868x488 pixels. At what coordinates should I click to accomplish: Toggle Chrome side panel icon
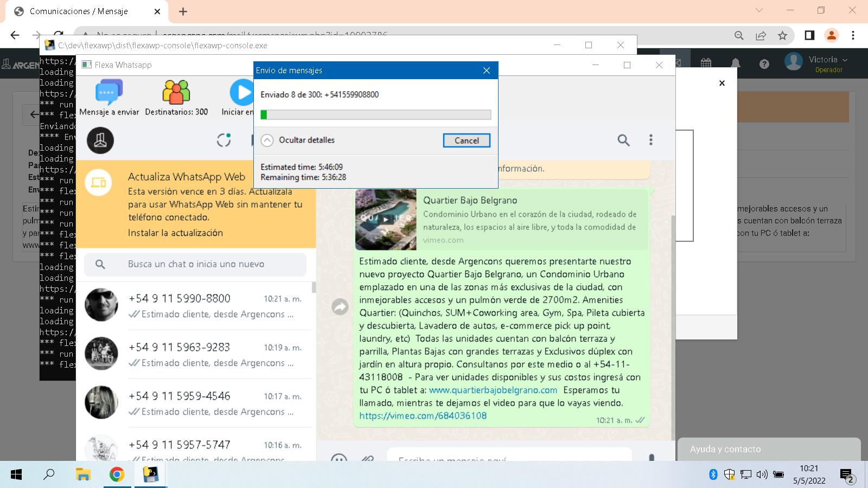click(x=809, y=35)
